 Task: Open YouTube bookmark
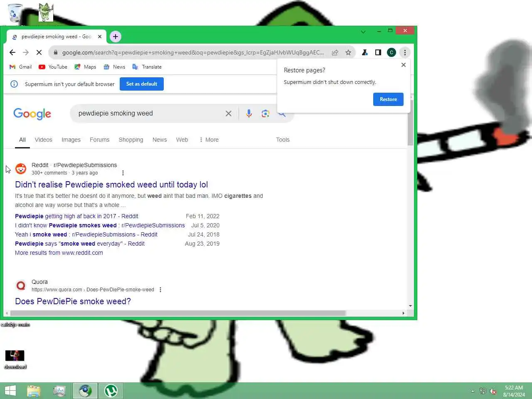coord(53,67)
